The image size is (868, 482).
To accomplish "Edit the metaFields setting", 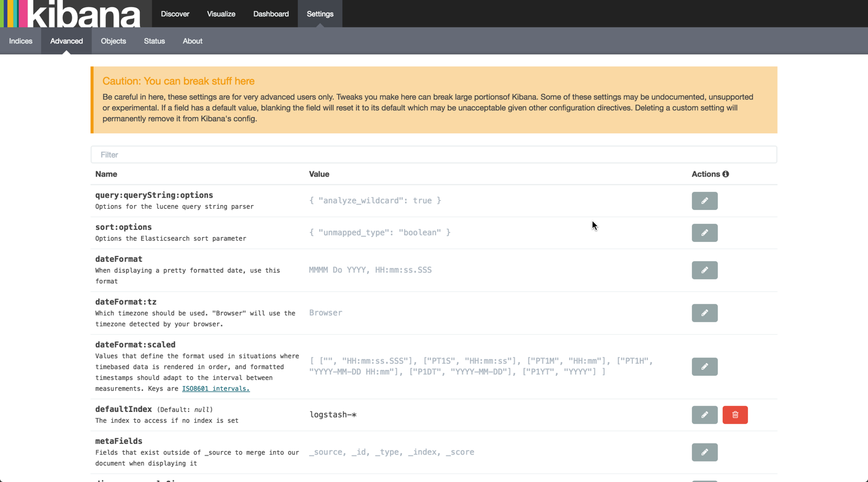I will coord(704,452).
